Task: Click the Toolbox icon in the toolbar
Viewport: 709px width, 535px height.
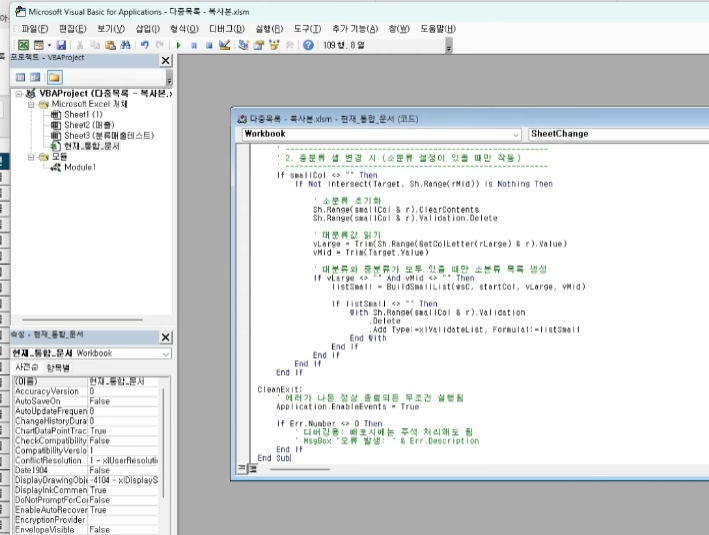Action: [289, 45]
